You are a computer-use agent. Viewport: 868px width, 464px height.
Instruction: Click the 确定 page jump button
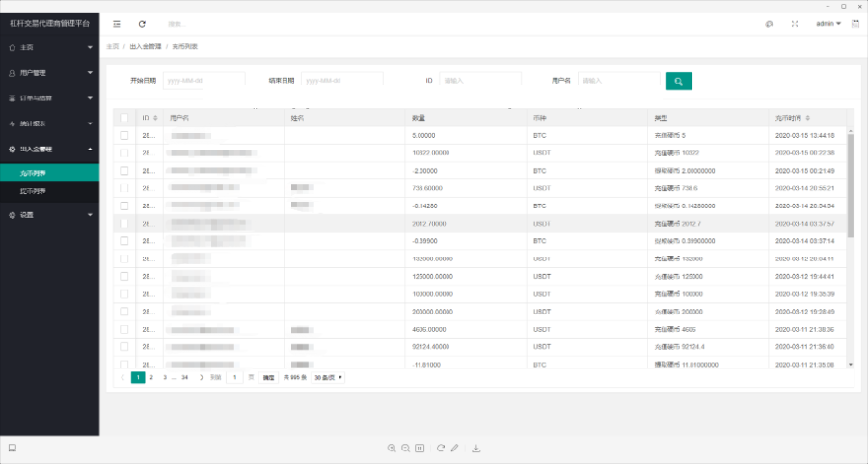tap(268, 377)
